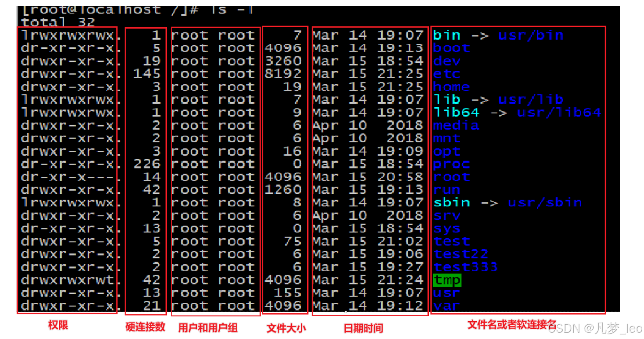Select the blue 'root' directory name
This screenshot has height=339, width=644.
(x=451, y=177)
